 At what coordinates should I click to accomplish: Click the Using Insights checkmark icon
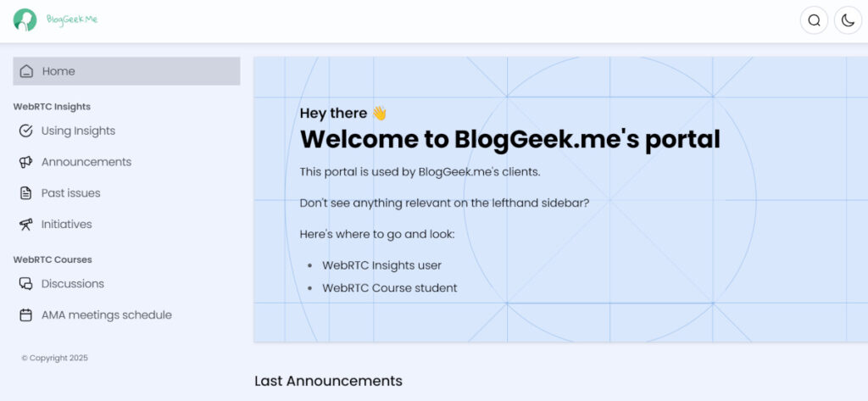26,131
